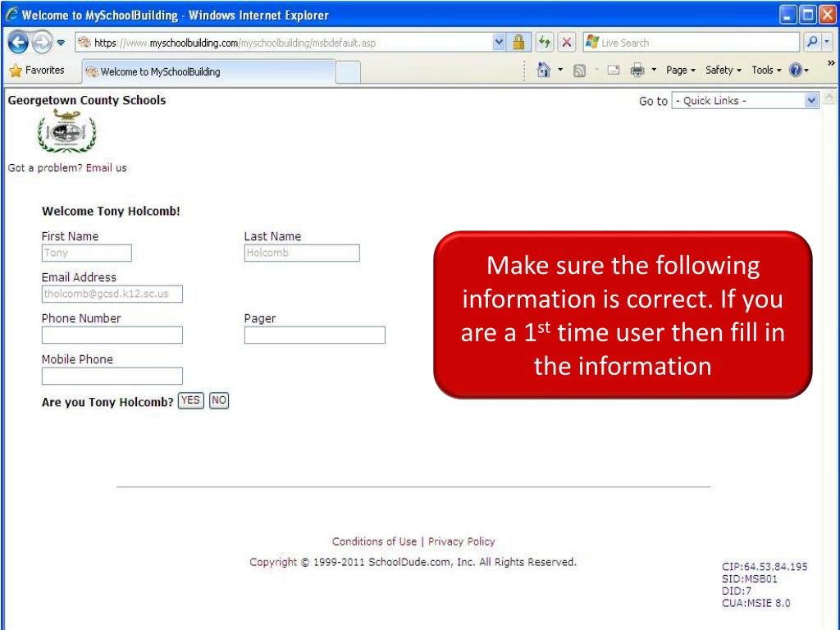Open the Conditions of Use link

pyautogui.click(x=374, y=541)
